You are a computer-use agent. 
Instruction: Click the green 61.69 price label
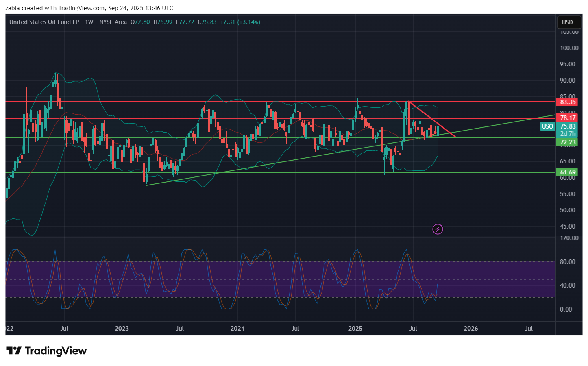point(567,172)
